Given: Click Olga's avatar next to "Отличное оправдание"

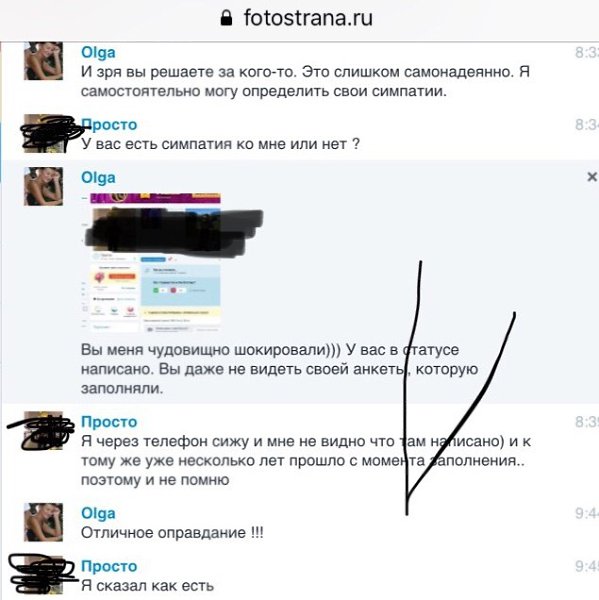Looking at the screenshot, I should 43,522.
